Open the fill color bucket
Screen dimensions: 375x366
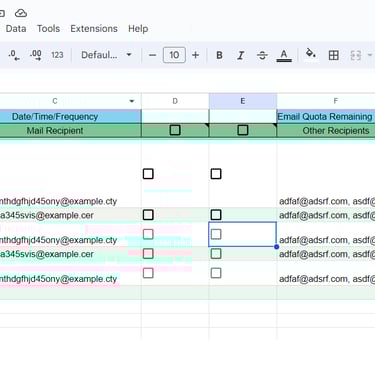pyautogui.click(x=311, y=53)
